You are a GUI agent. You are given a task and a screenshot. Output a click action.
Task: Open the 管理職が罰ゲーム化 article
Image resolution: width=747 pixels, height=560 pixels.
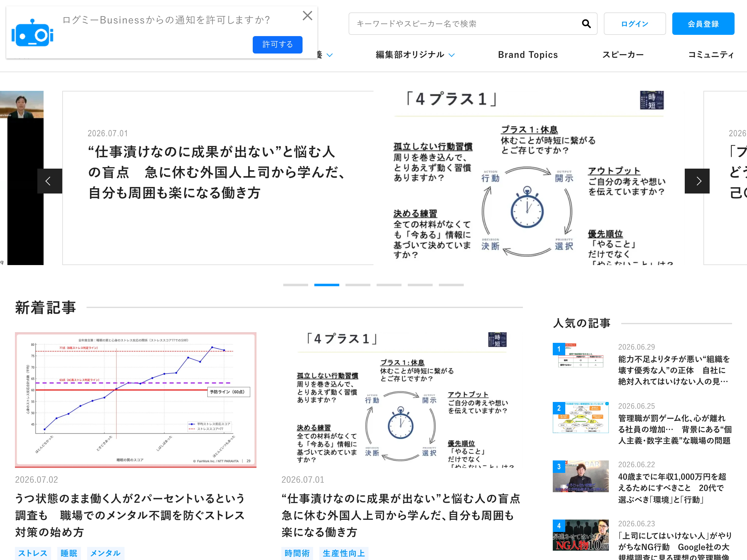(x=675, y=429)
